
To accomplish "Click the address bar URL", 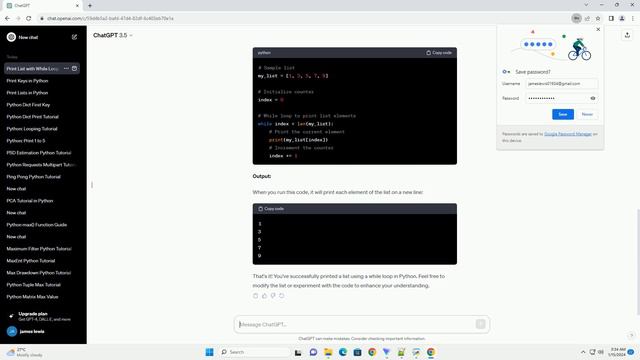I will [110, 18].
